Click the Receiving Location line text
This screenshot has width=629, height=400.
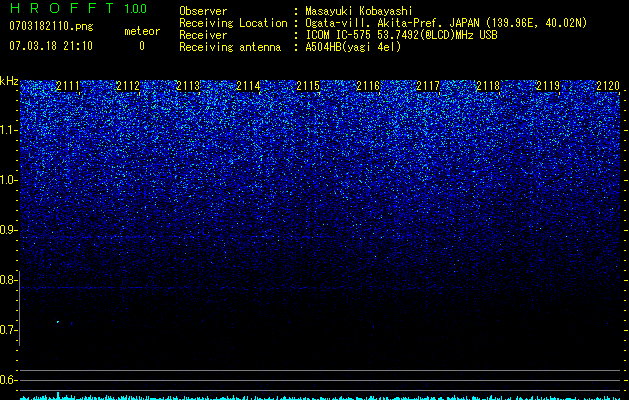[x=383, y=23]
